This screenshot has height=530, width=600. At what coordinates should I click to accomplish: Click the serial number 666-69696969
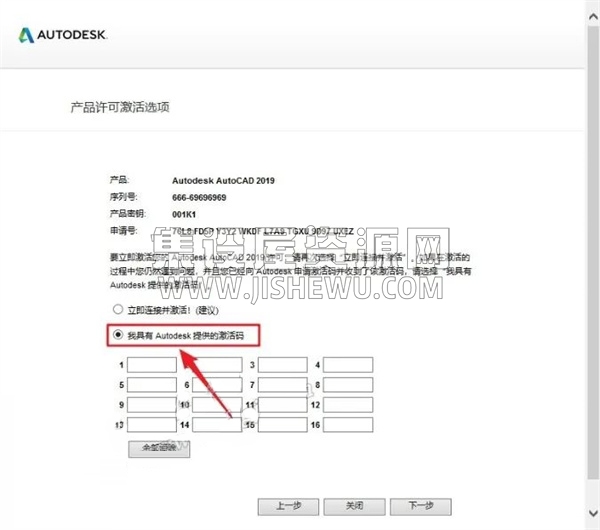click(x=199, y=197)
